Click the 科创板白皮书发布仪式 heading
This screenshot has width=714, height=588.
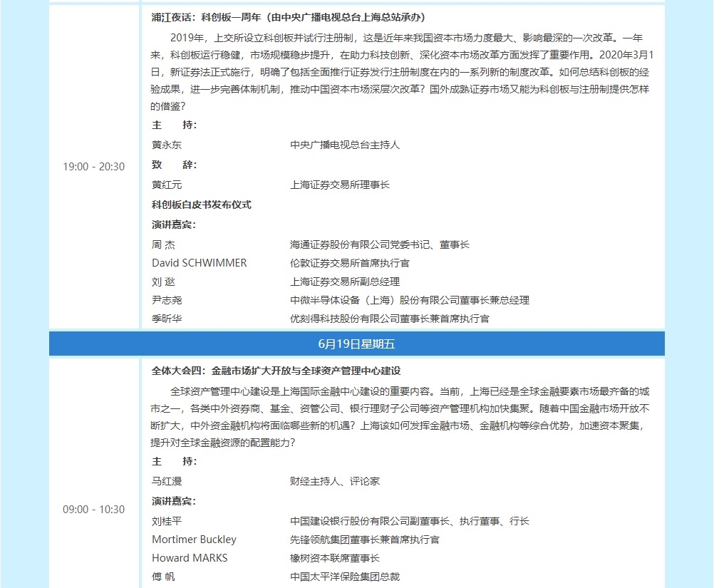tap(201, 205)
